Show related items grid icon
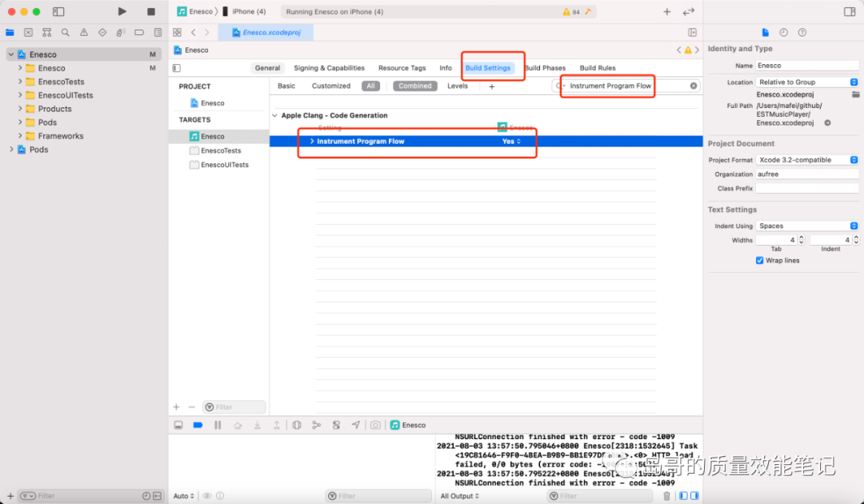 point(177,33)
